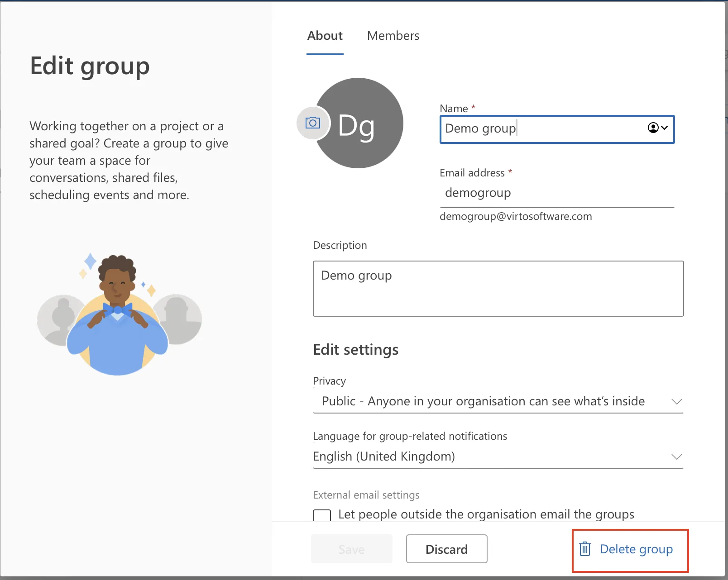Switch to the Members tab
The image size is (728, 580).
tap(393, 36)
